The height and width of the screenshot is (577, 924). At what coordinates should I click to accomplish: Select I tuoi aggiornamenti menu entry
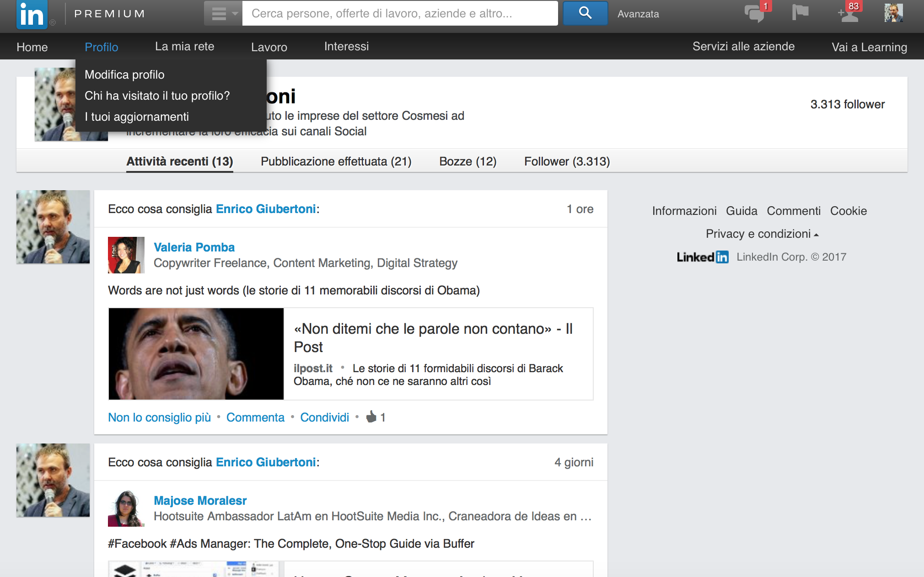[x=136, y=117]
